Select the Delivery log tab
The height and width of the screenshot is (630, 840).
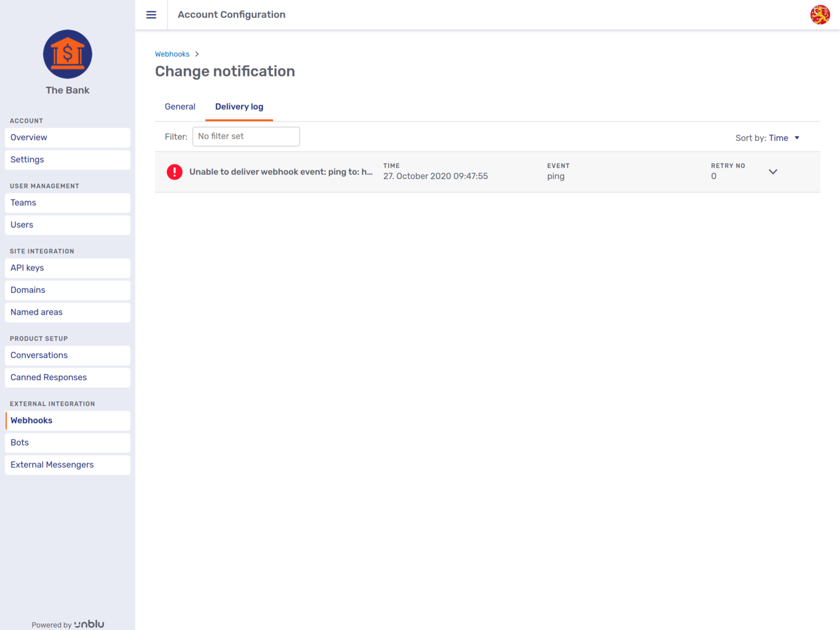pyautogui.click(x=239, y=106)
